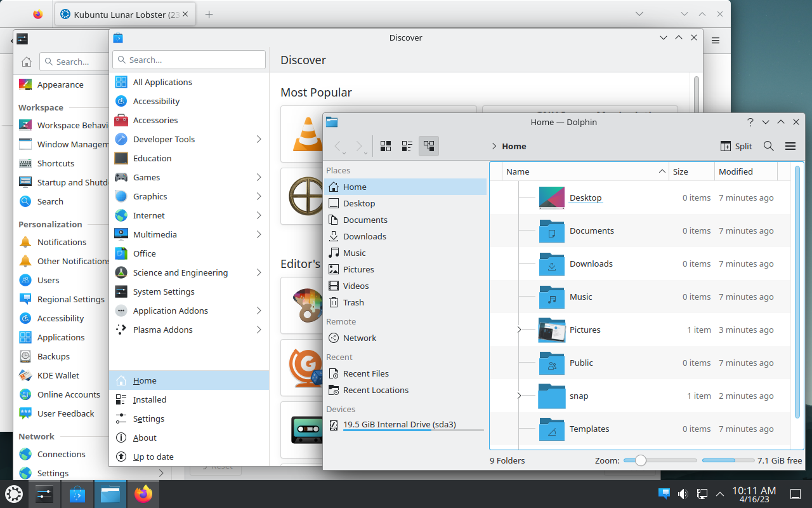Click the VLC cone app icon in Discover
Viewport: 812px width, 508px height.
click(x=307, y=134)
